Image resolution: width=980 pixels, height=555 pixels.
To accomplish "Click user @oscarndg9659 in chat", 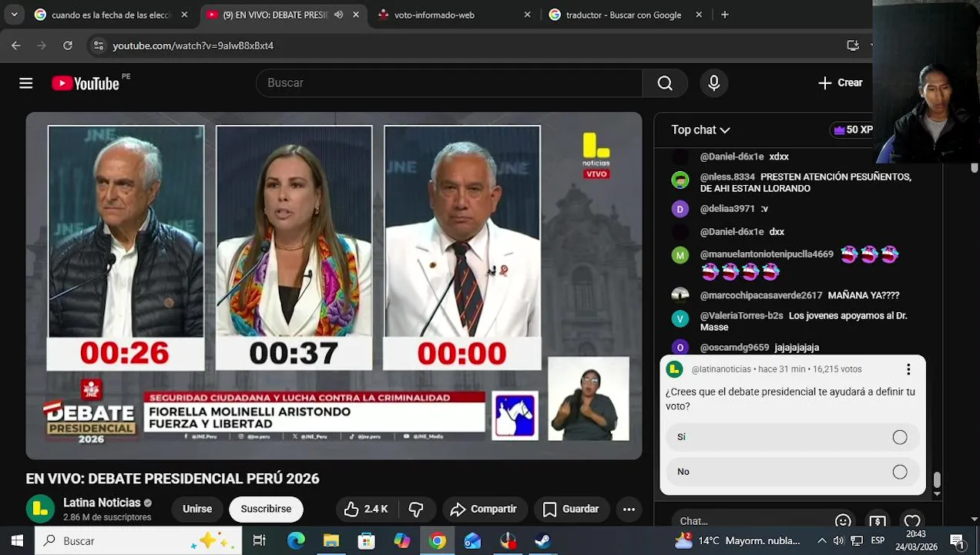I will coord(734,348).
